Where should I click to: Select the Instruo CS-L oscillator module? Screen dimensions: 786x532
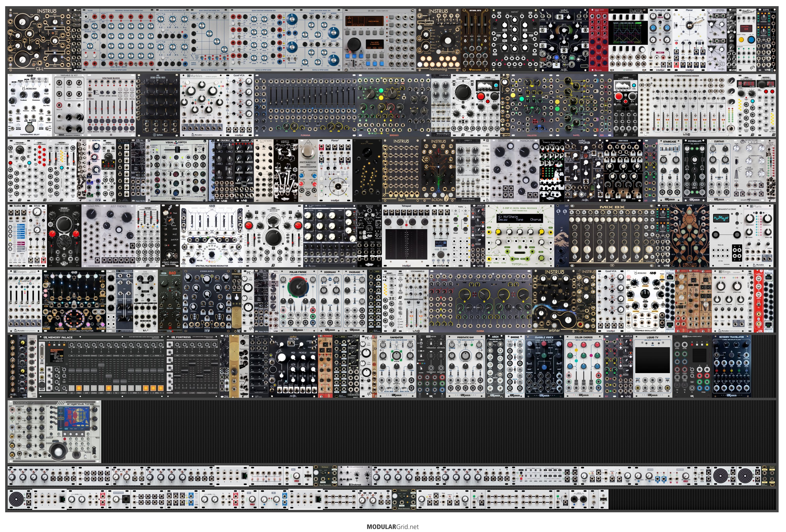pyautogui.click(x=40, y=40)
